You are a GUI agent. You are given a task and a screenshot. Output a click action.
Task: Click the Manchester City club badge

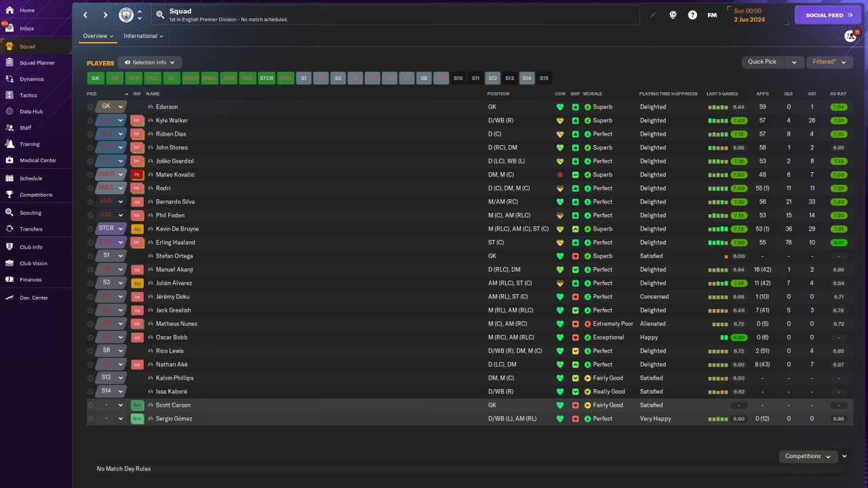click(126, 15)
